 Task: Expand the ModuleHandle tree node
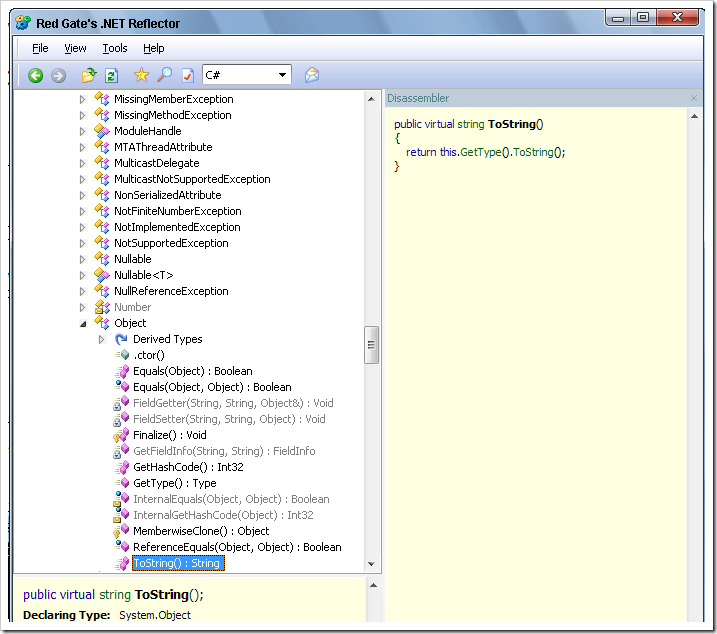pyautogui.click(x=82, y=131)
